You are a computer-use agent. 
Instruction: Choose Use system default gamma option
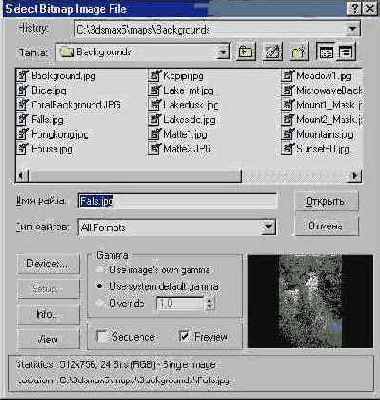click(x=100, y=286)
